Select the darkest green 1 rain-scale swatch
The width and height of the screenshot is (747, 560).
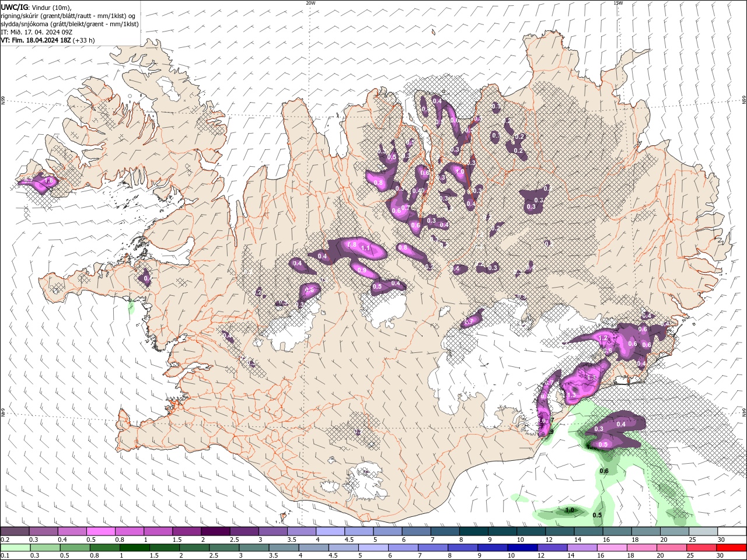click(134, 547)
